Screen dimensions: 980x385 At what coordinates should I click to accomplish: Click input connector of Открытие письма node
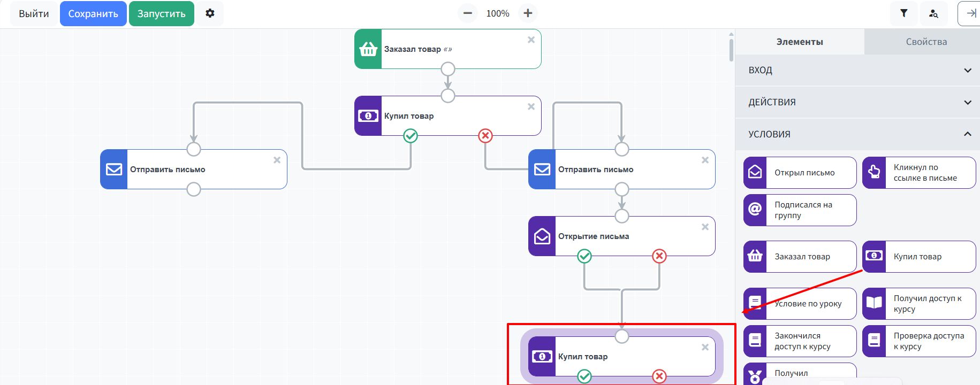coord(622,216)
